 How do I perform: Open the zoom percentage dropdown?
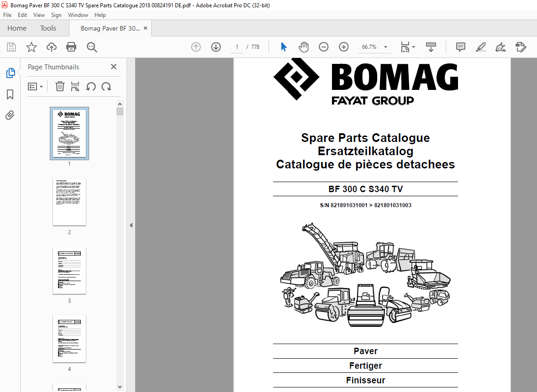point(385,47)
